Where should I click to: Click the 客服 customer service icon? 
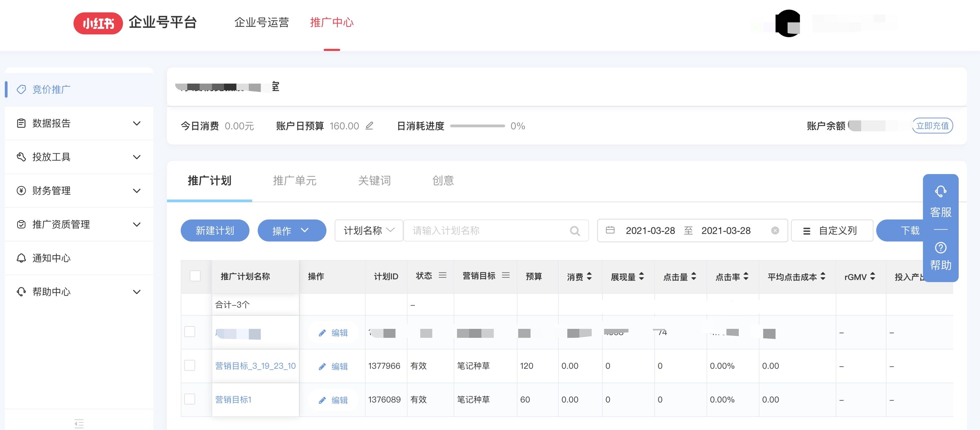point(940,191)
